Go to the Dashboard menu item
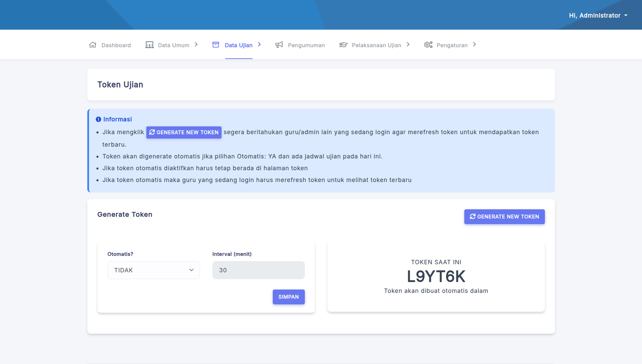Viewport: 642px width, 364px height. 116,45
